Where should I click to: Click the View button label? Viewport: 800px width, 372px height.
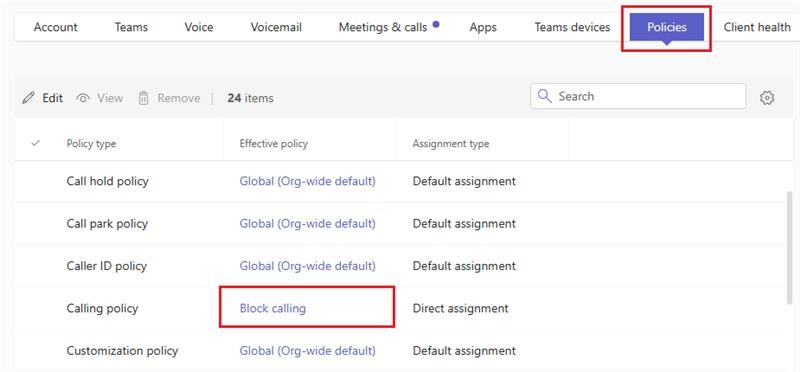click(110, 98)
